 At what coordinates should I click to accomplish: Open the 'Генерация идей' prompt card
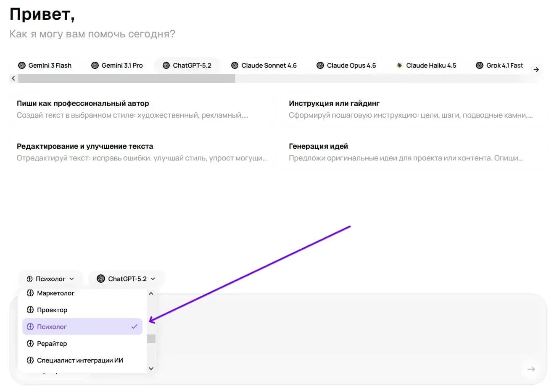coord(414,152)
